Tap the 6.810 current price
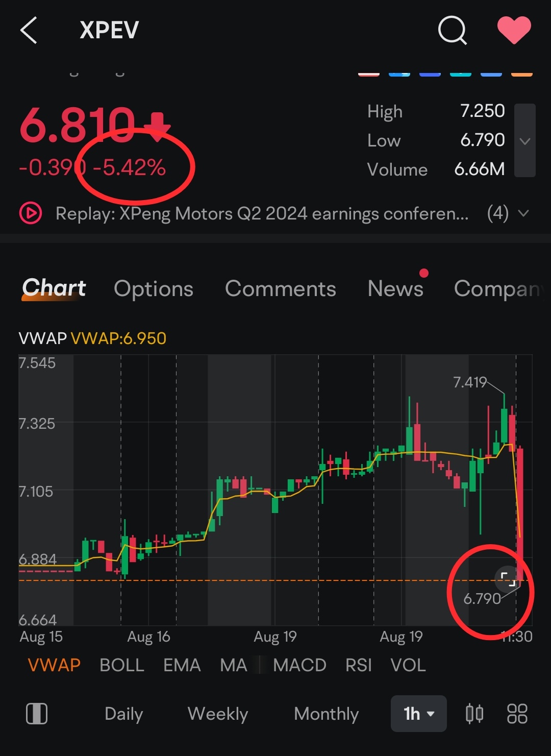This screenshot has height=756, width=551. (78, 125)
